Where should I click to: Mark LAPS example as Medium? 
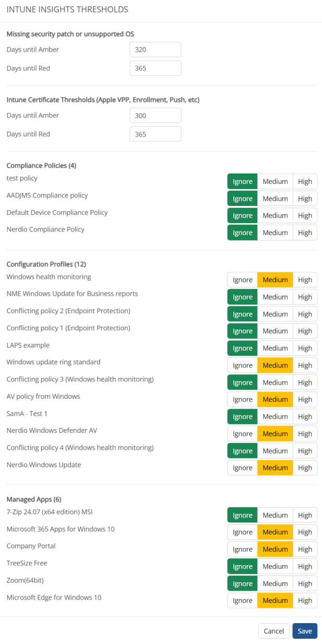pos(275,348)
